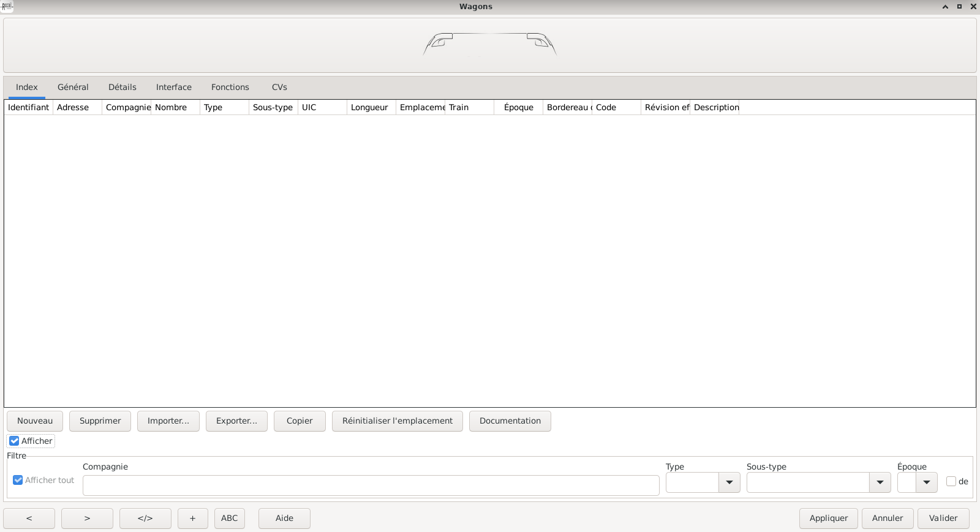Click the application icon in title bar
This screenshot has width=980, height=532.
point(7,7)
